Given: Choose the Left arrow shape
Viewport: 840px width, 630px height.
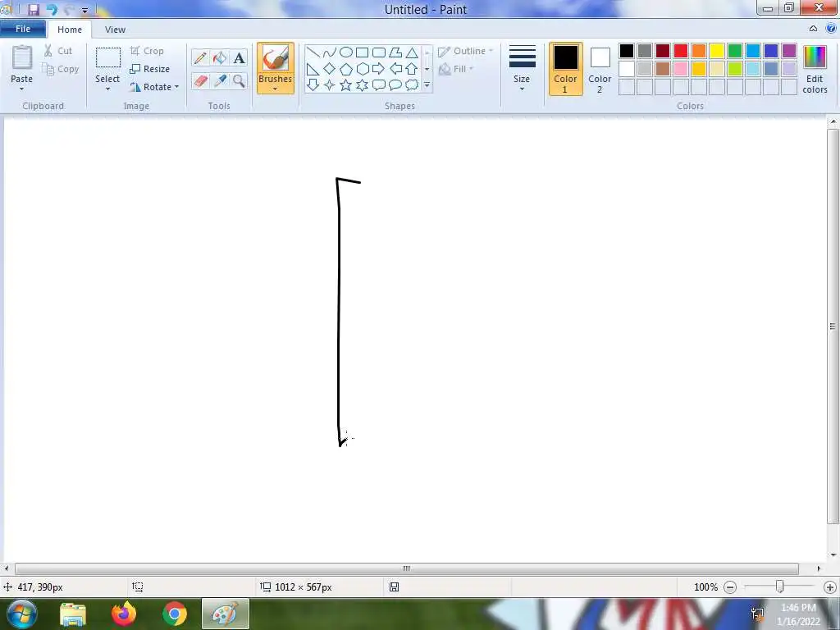Looking at the screenshot, I should (x=395, y=69).
